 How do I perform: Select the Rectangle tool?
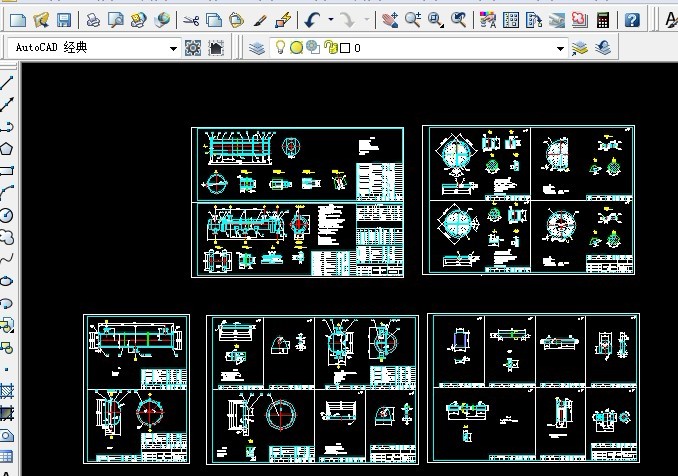6,171
